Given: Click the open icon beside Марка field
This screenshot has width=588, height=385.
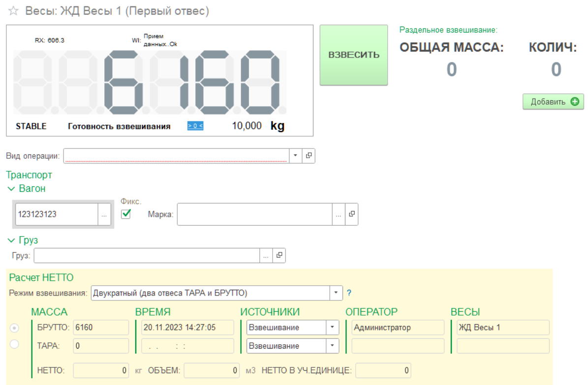Looking at the screenshot, I should [x=351, y=215].
